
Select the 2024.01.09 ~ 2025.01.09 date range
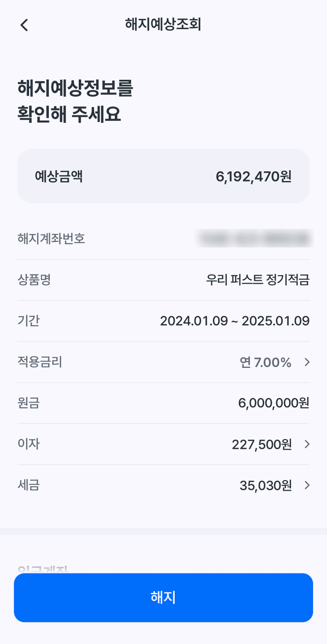click(235, 321)
